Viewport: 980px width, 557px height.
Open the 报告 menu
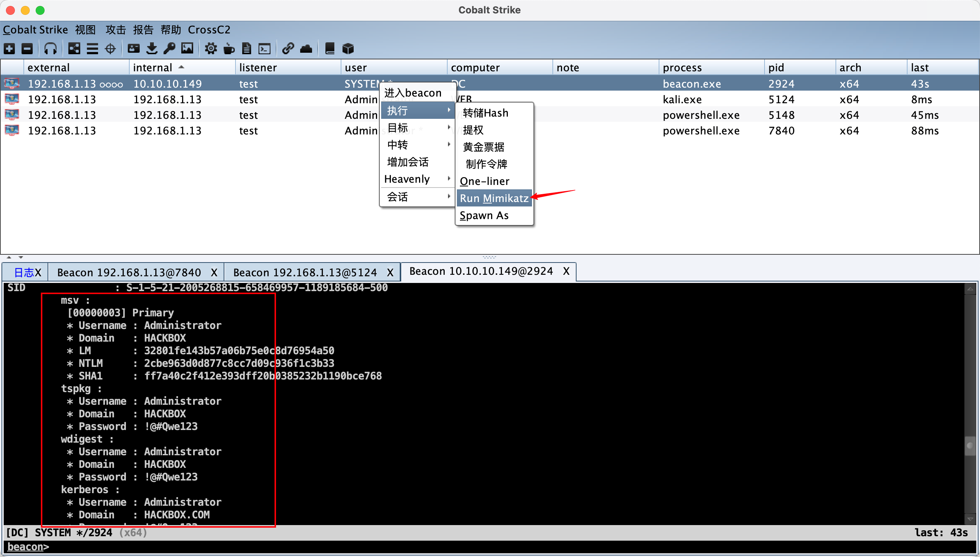pyautogui.click(x=143, y=29)
